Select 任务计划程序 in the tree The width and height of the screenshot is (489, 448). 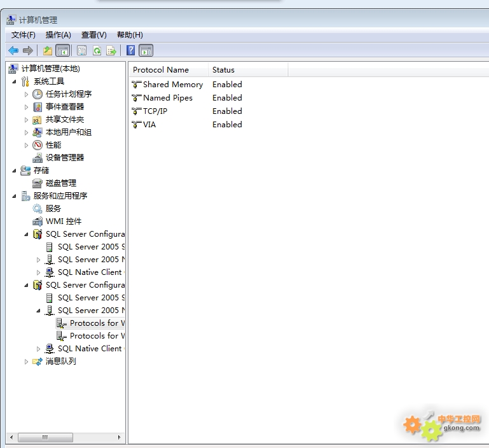click(69, 94)
